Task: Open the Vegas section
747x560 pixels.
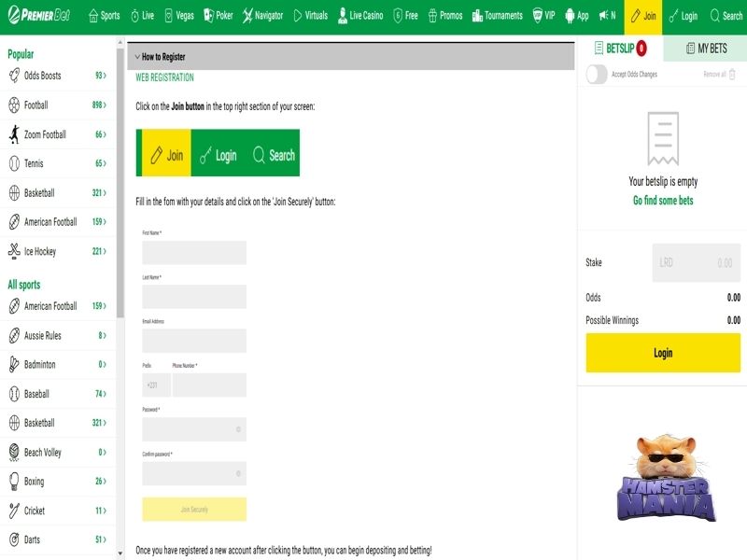Action: click(x=179, y=16)
